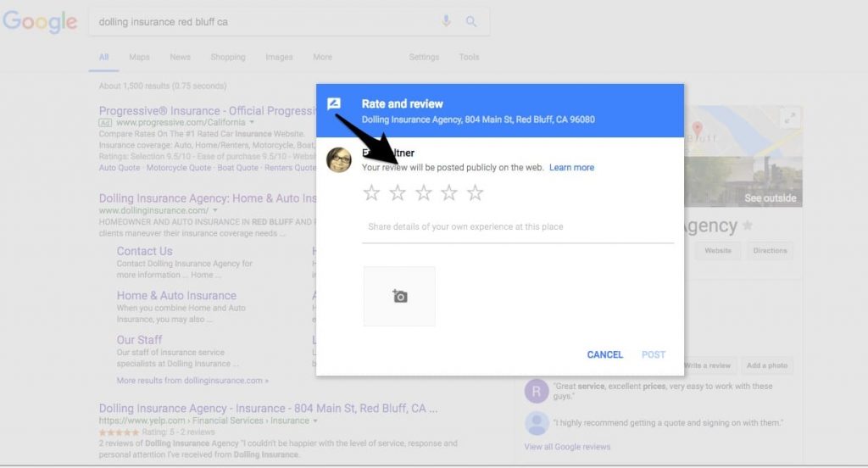Open search Settings

424,57
